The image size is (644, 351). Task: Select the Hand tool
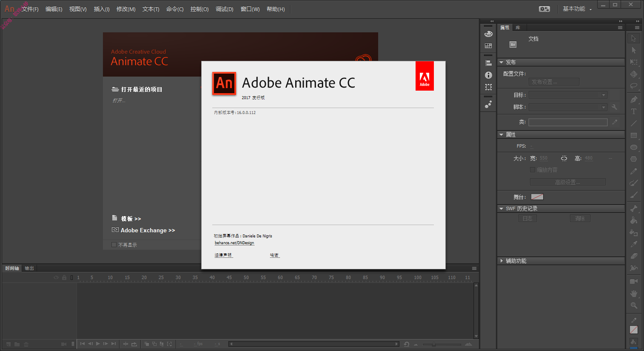tap(634, 294)
